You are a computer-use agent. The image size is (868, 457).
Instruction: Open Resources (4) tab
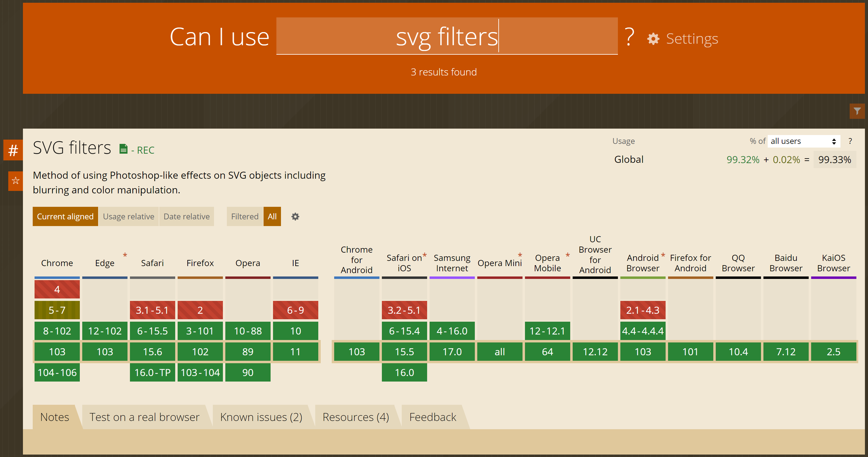pos(356,417)
